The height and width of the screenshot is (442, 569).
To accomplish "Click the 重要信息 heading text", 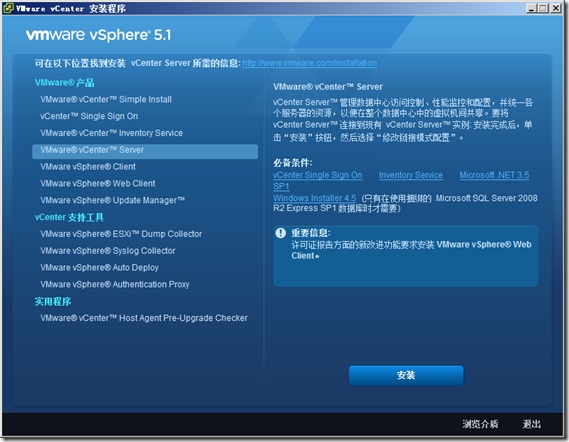I will pos(311,233).
